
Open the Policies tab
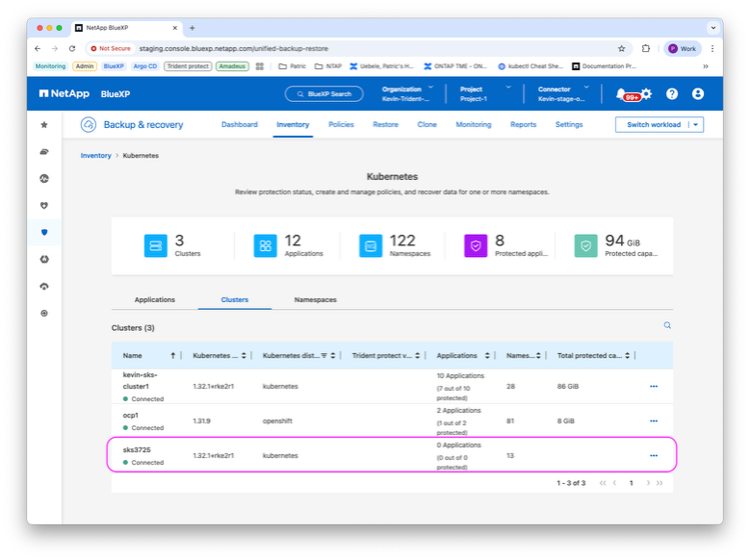click(x=341, y=124)
